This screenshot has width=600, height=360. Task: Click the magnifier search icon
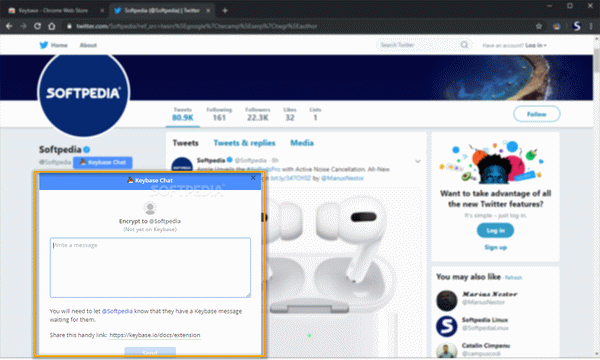(464, 45)
